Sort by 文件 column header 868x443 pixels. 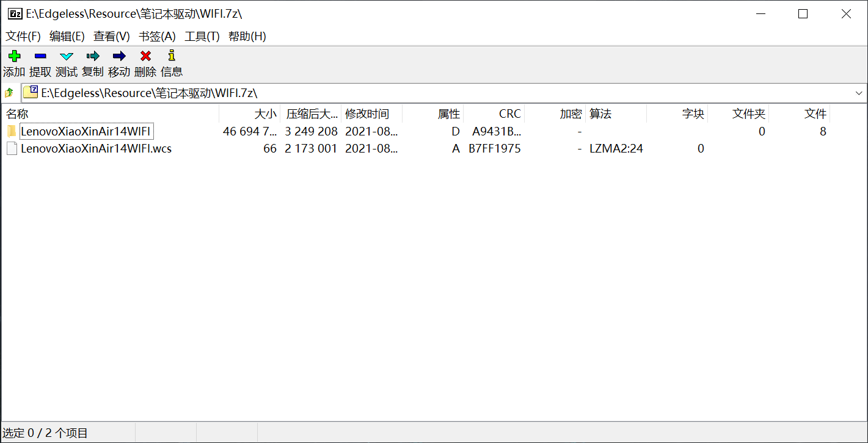800,114
